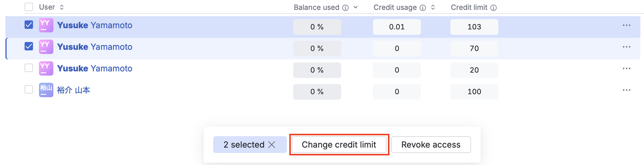Screen dimensions: 644x165
Task: Click the 裕山 avatar icon
Action: click(x=46, y=90)
